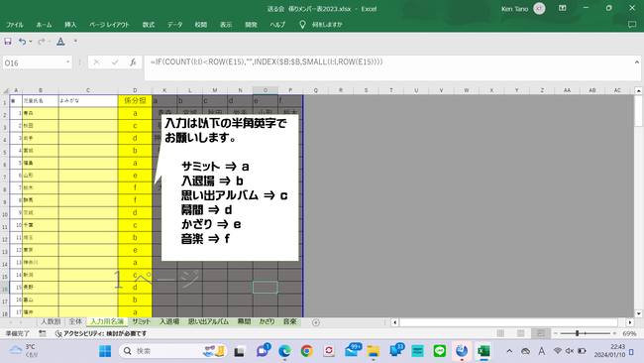
Task: Open the undo history dropdown arrow
Action: click(31, 42)
